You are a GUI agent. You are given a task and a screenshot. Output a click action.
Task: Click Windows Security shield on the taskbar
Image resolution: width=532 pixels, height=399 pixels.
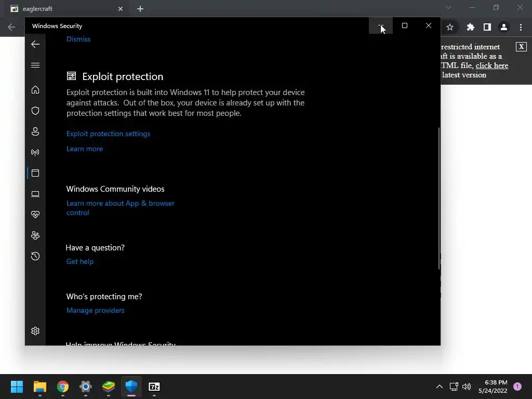[x=131, y=387]
